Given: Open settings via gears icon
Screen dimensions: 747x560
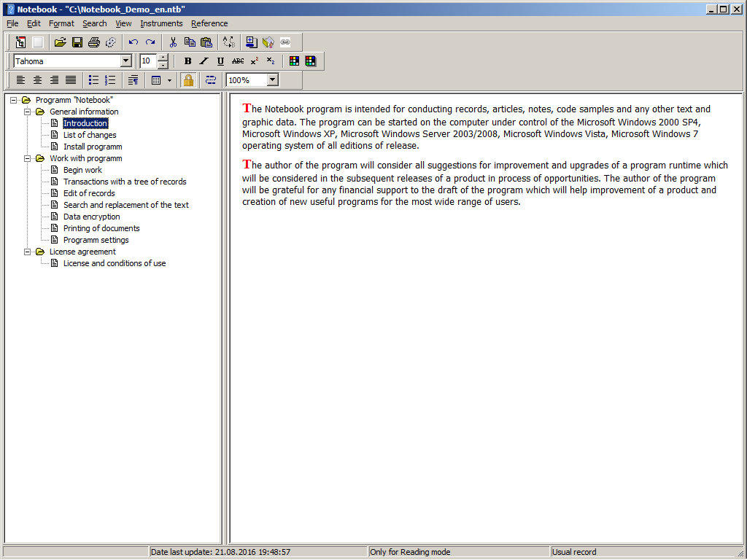Looking at the screenshot, I should (111, 42).
